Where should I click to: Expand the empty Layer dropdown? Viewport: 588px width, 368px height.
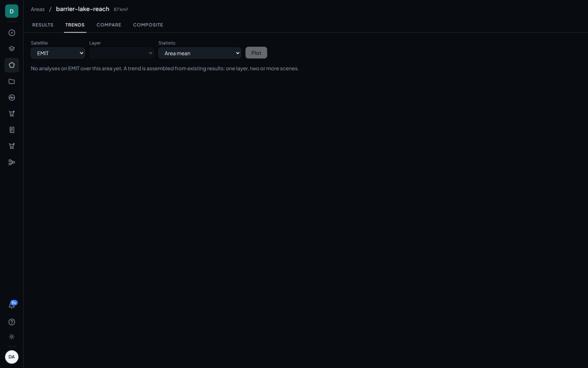pos(122,53)
